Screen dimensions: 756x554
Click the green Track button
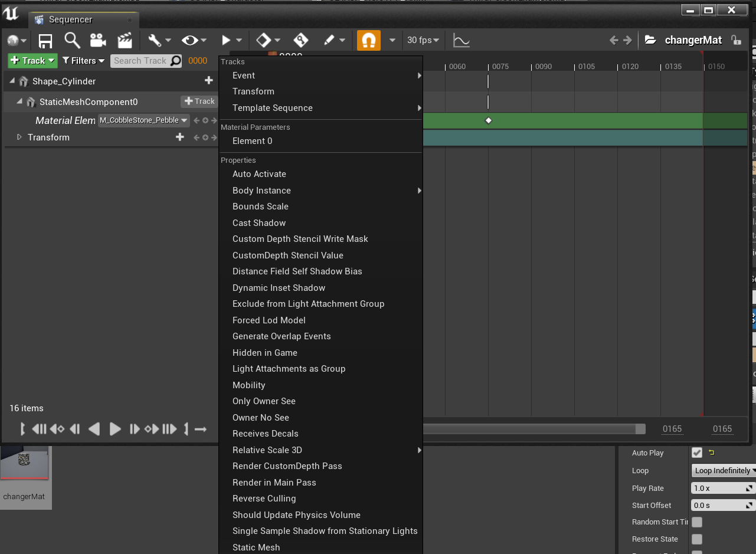tap(32, 60)
